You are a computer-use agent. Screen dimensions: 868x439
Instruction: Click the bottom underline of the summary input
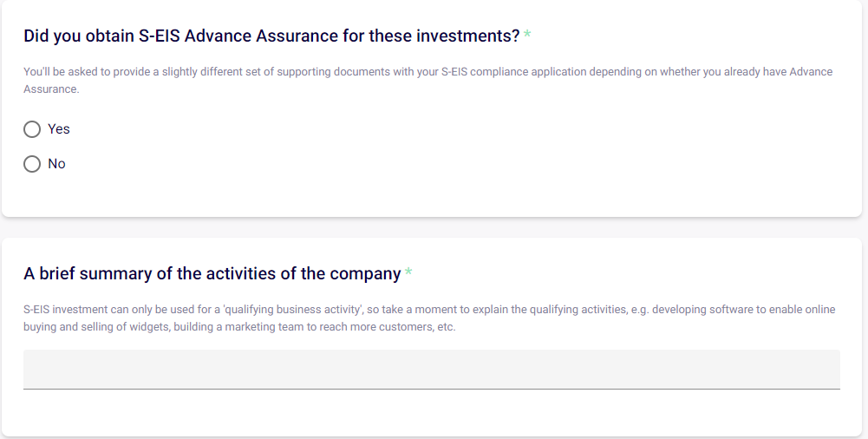tap(432, 390)
